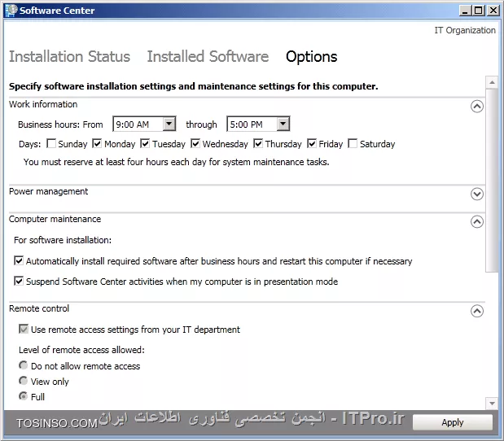Viewport: 504px width, 441px height.
Task: Uncheck the Friday checkbox
Action: 312,143
